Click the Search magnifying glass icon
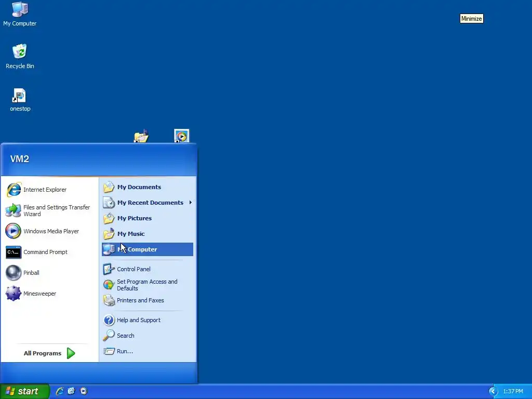 (x=109, y=336)
